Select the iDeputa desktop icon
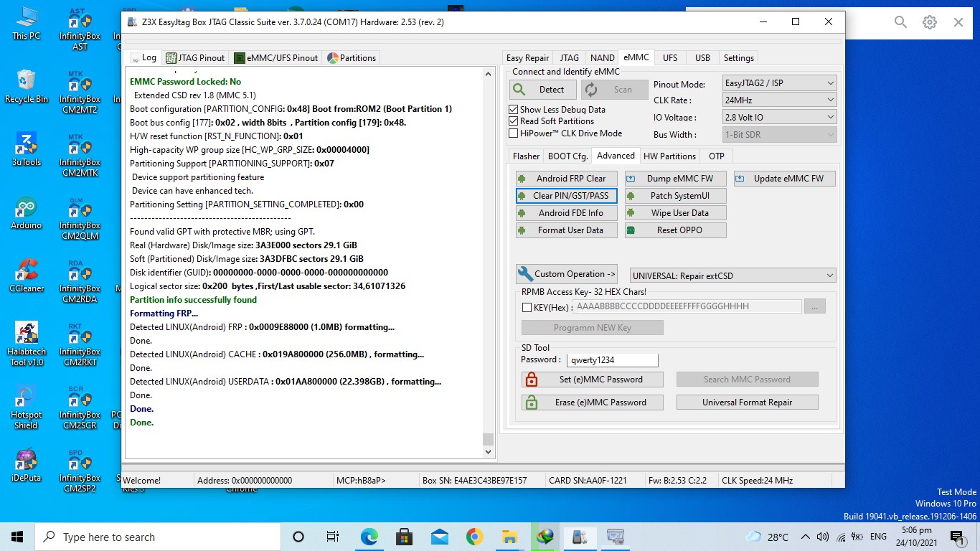This screenshot has width=980, height=551. (x=26, y=465)
